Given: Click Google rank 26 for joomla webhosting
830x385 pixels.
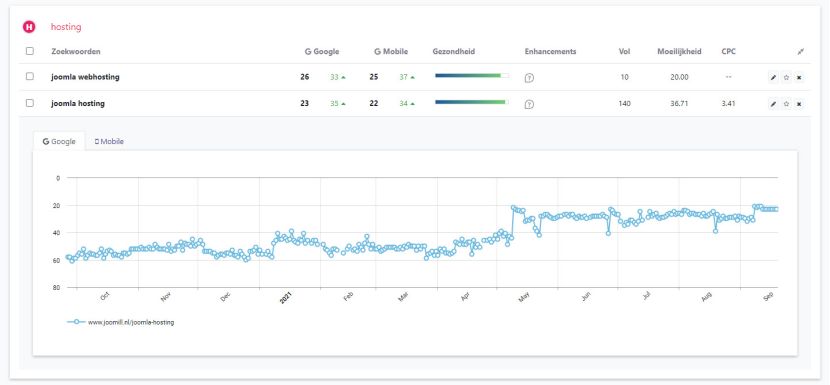Looking at the screenshot, I should tap(304, 77).
